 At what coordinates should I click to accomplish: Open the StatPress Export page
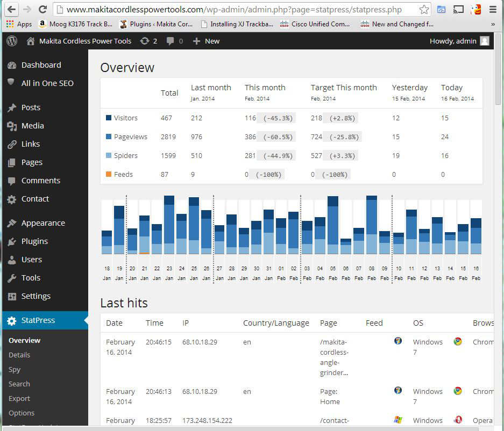19,399
